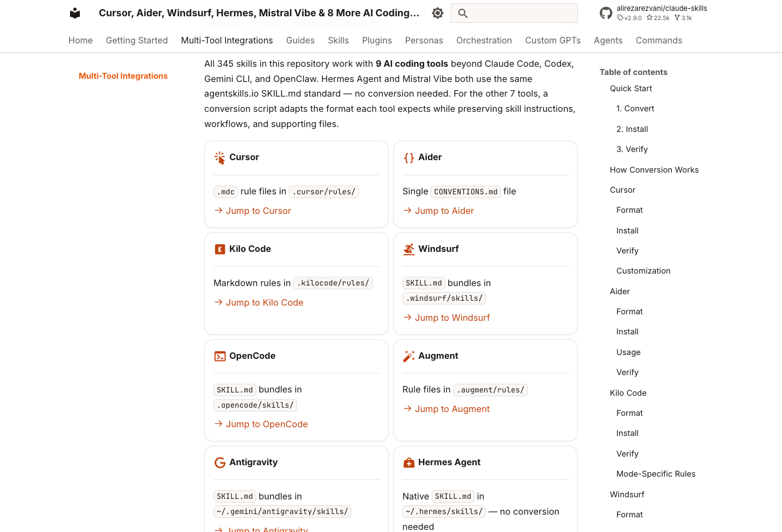
Task: Click the Kilo Code card icon
Action: point(219,249)
